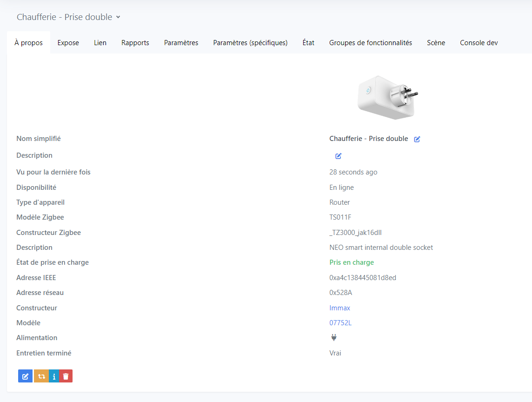Click the Zigbee model value TS011F

click(x=340, y=217)
